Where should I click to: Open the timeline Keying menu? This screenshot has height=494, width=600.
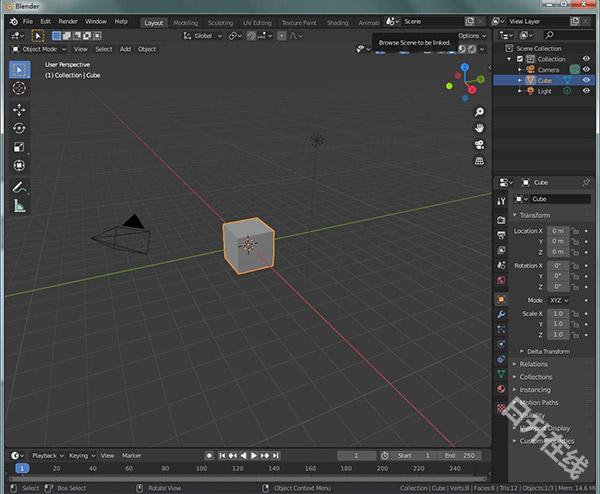click(x=82, y=455)
